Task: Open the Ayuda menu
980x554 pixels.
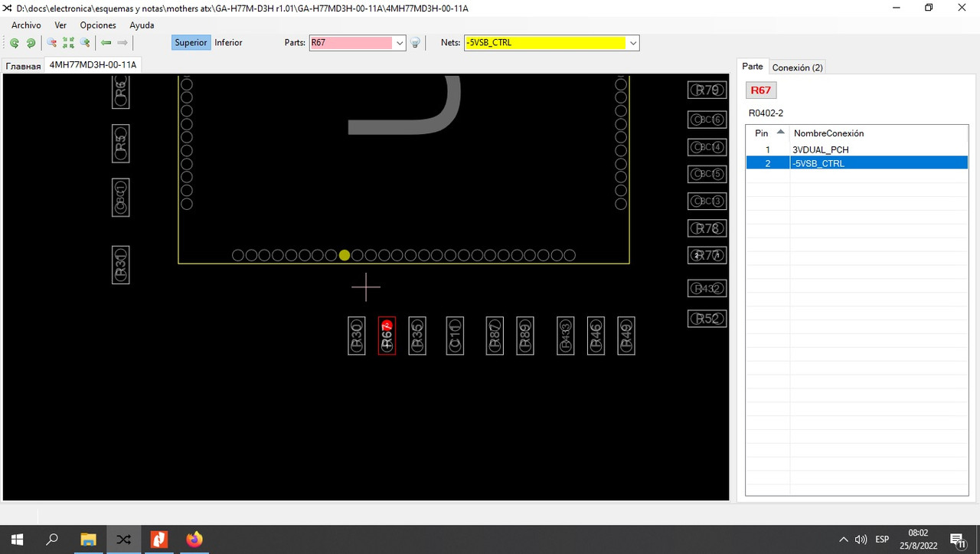Action: pyautogui.click(x=142, y=25)
